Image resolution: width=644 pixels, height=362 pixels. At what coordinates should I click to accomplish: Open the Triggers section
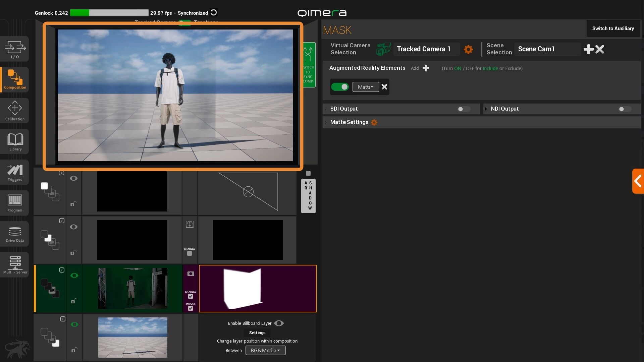15,172
